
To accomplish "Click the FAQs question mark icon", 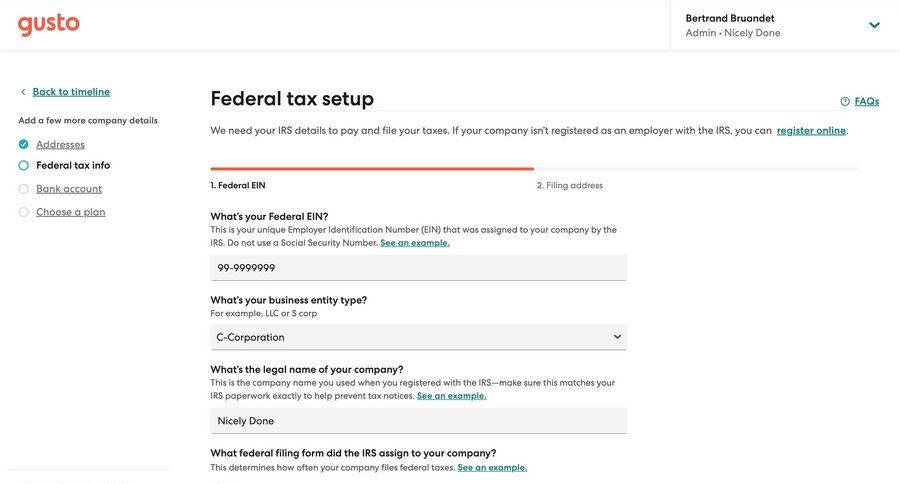I will tap(845, 101).
